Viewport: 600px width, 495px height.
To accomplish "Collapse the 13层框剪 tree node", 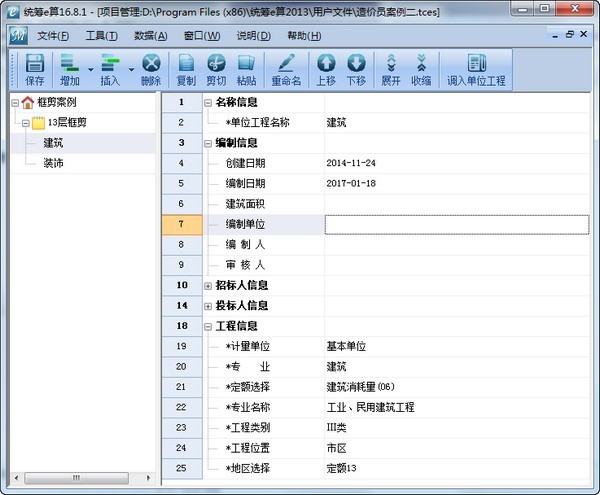I will pos(23,123).
